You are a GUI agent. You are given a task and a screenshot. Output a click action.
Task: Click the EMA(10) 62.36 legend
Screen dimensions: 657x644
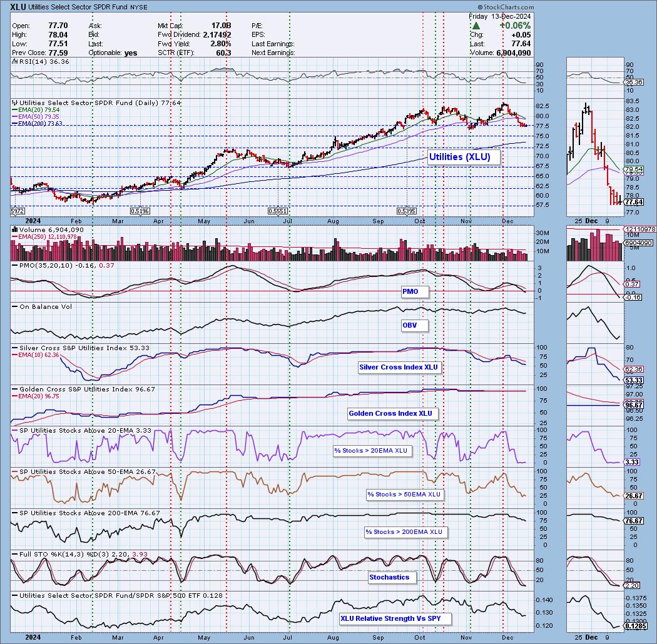tap(36, 355)
